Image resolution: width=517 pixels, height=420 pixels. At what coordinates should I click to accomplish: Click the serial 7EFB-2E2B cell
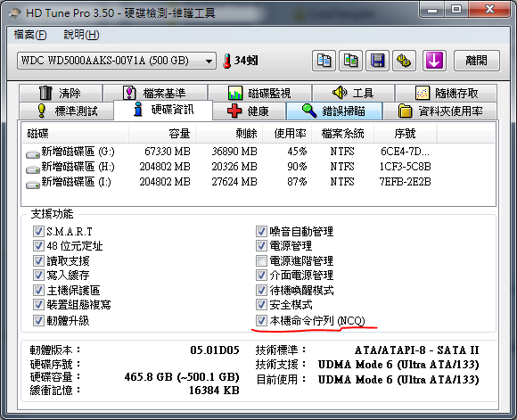tap(405, 182)
